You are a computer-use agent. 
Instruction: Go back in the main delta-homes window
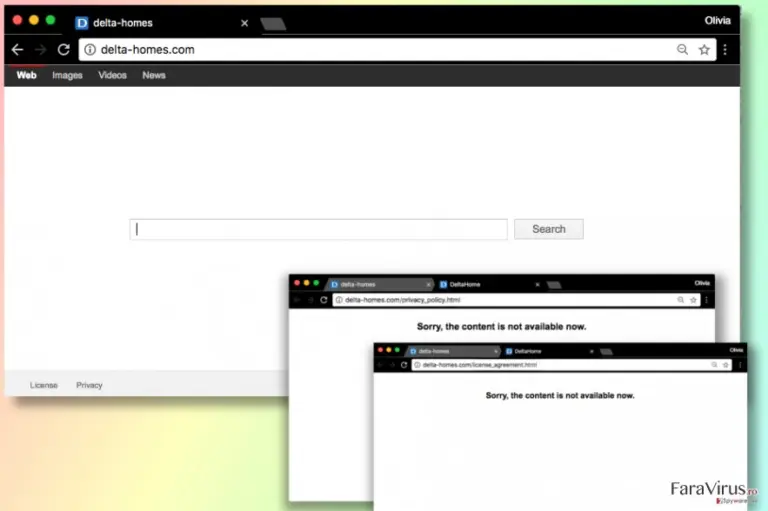(x=17, y=49)
